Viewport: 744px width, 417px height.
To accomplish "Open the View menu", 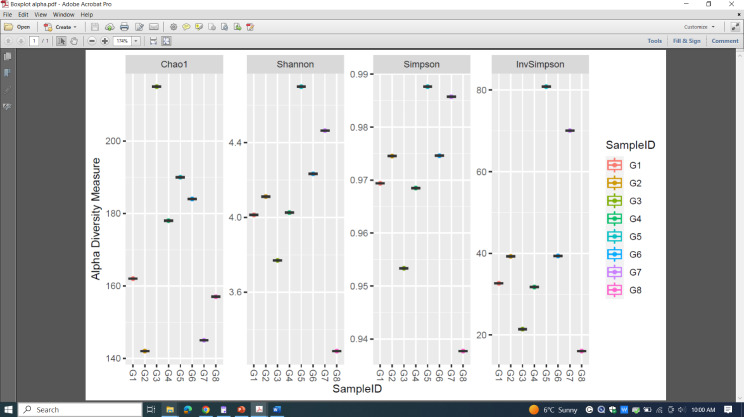I will coord(40,15).
